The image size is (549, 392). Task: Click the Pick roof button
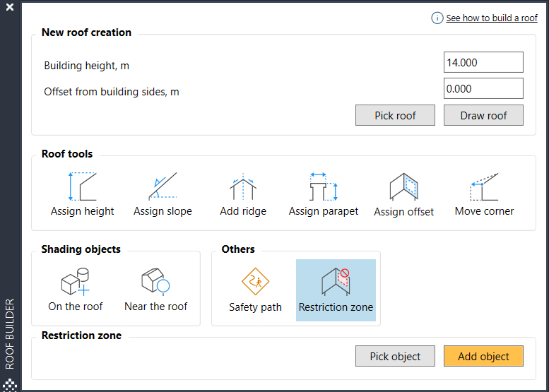click(395, 115)
